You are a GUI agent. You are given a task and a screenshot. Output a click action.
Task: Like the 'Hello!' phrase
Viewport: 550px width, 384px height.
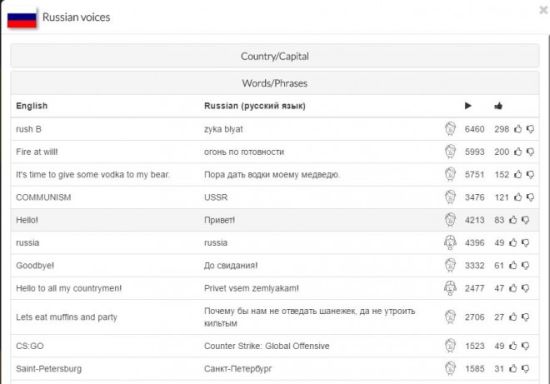click(x=513, y=220)
